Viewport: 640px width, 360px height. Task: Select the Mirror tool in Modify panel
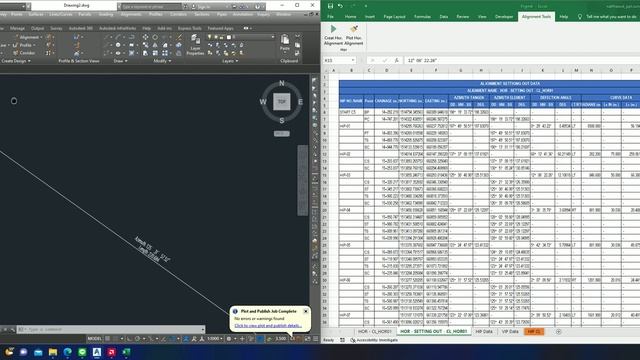(155, 45)
